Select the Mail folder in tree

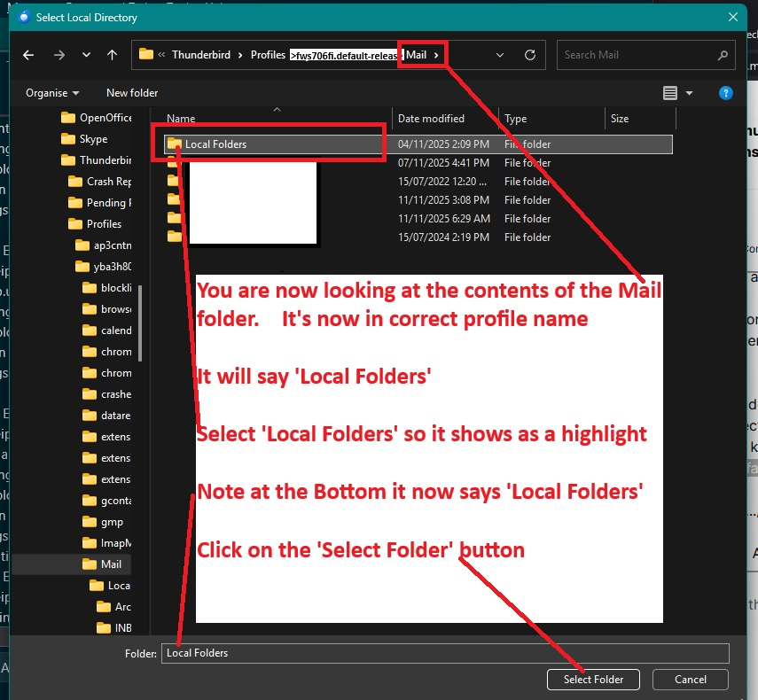(x=111, y=564)
